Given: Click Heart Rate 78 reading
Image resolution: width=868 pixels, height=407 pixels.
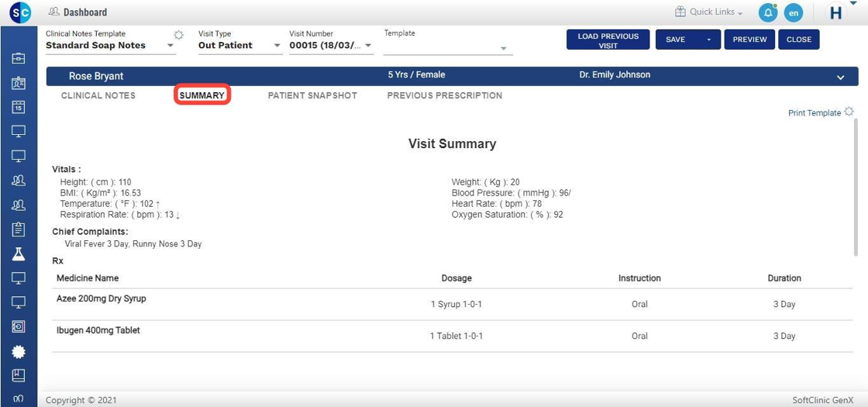Looking at the screenshot, I should pyautogui.click(x=497, y=204).
